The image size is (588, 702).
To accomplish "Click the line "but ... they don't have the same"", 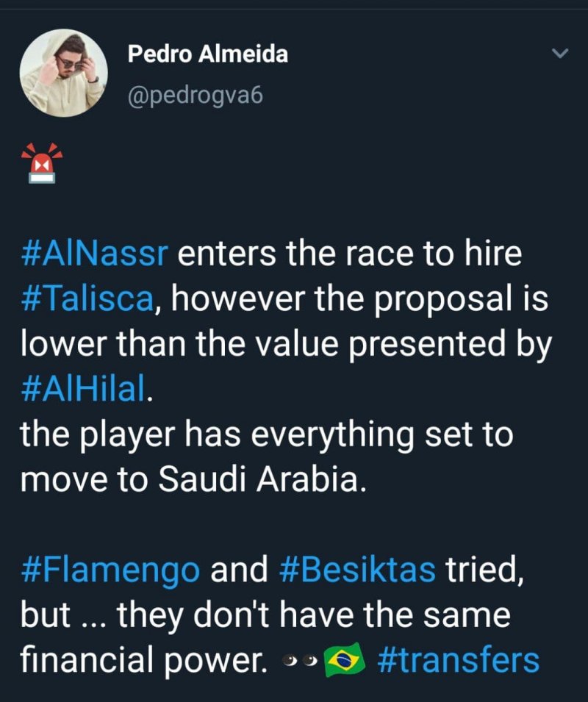I will click(x=265, y=615).
